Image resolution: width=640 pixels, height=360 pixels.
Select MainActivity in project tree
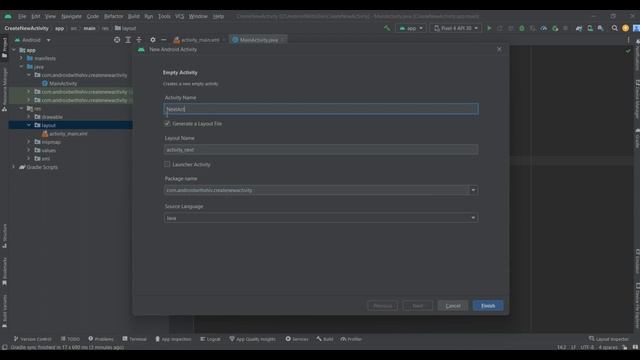[x=63, y=83]
